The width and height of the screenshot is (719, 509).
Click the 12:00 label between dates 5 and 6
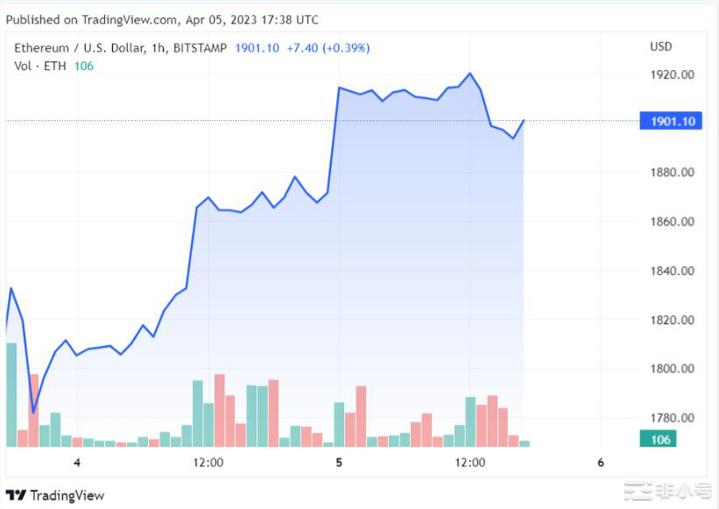(470, 462)
